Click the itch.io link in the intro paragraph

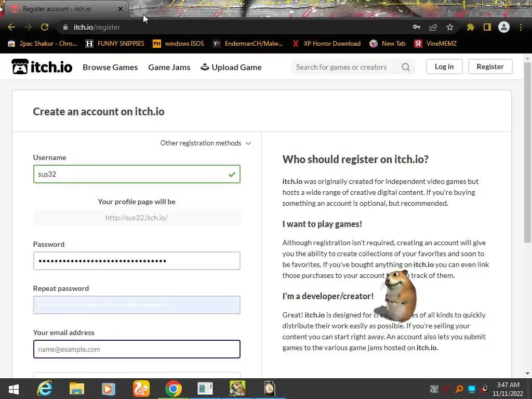292,181
